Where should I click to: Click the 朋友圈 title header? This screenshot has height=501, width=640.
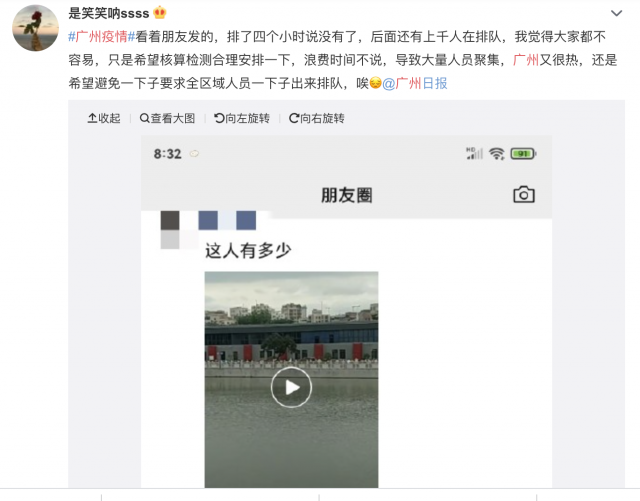tap(347, 195)
